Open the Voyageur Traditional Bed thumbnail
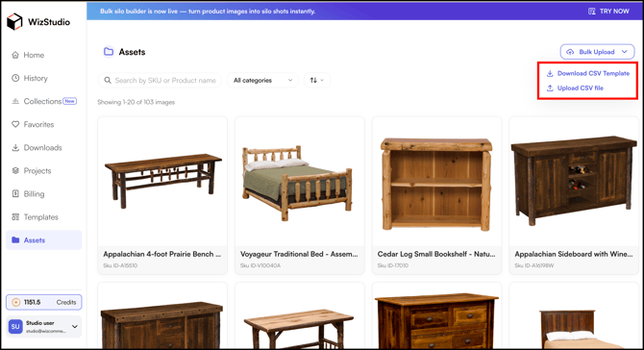The height and width of the screenshot is (350, 644). pos(299,181)
